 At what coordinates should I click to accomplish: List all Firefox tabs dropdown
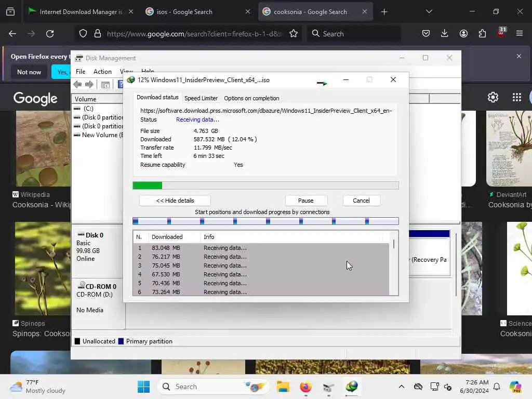pos(429,12)
